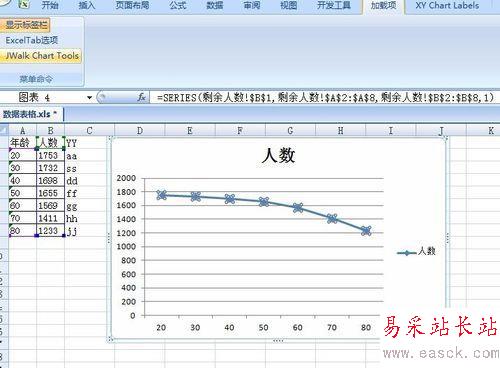Click cell with value 1732

(50, 168)
